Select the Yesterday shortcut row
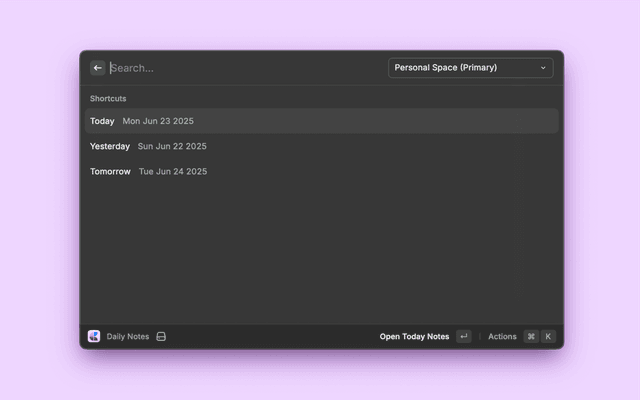 coord(320,146)
